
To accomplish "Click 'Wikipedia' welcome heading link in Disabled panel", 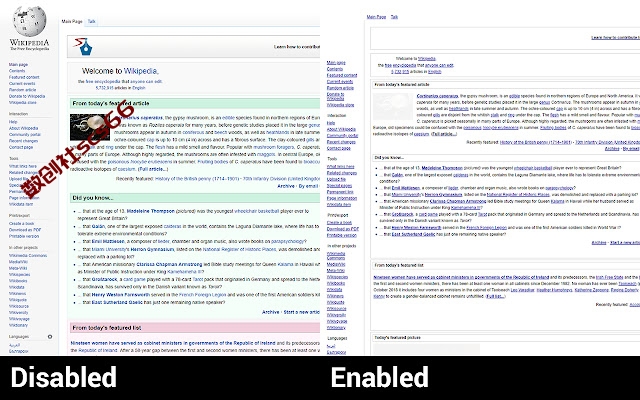I will (140, 71).
